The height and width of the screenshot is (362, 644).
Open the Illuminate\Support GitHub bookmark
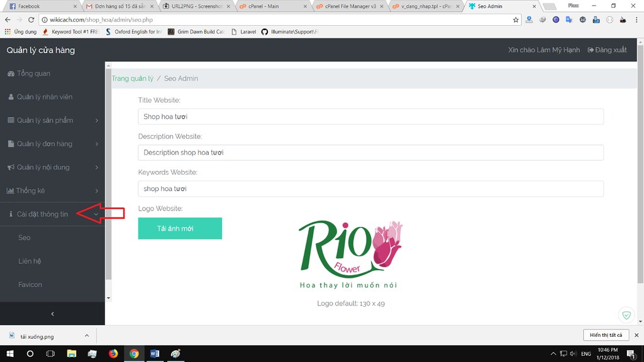pos(290,31)
